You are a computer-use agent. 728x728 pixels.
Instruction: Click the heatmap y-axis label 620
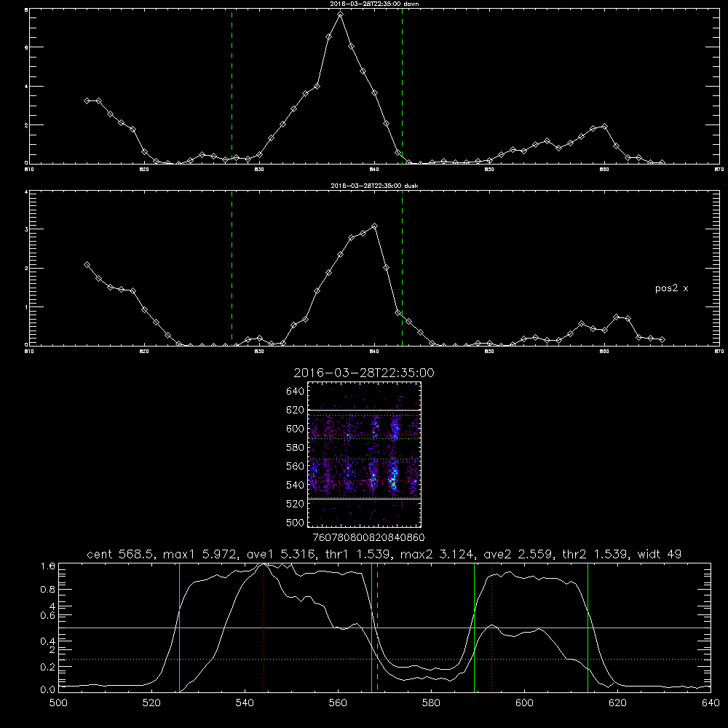click(296, 410)
